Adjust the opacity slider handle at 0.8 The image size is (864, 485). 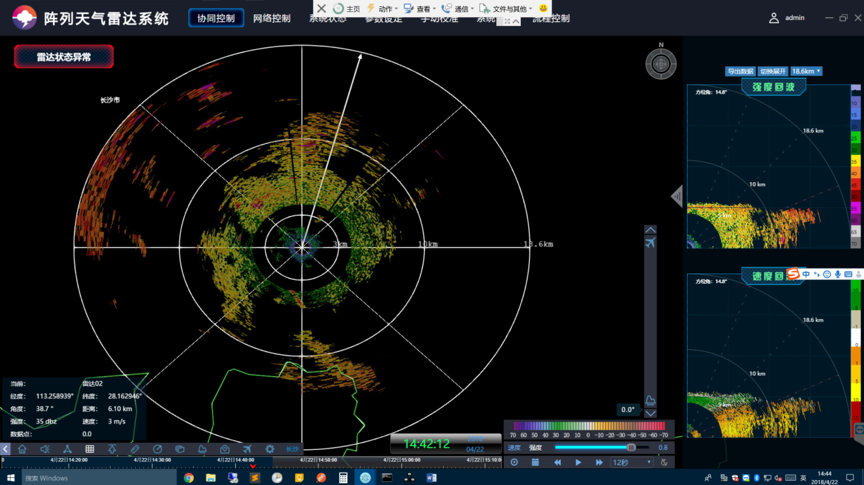(x=631, y=448)
